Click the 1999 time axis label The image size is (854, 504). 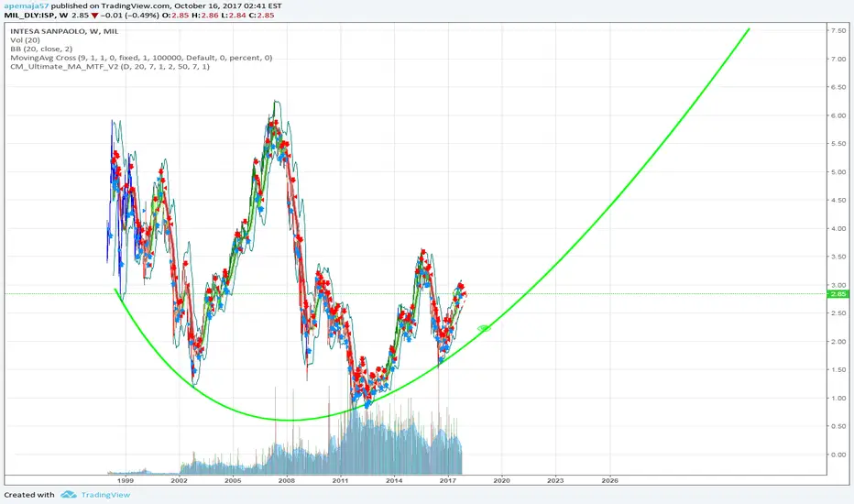[x=126, y=480]
